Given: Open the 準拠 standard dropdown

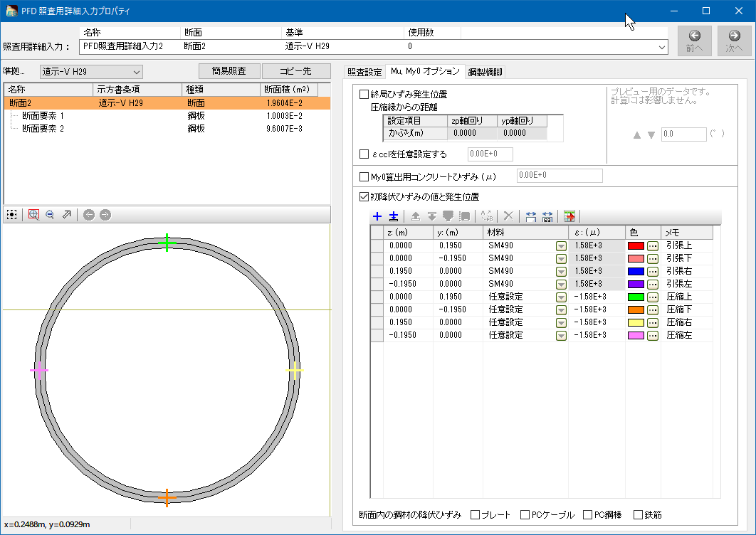Looking at the screenshot, I should pyautogui.click(x=137, y=72).
